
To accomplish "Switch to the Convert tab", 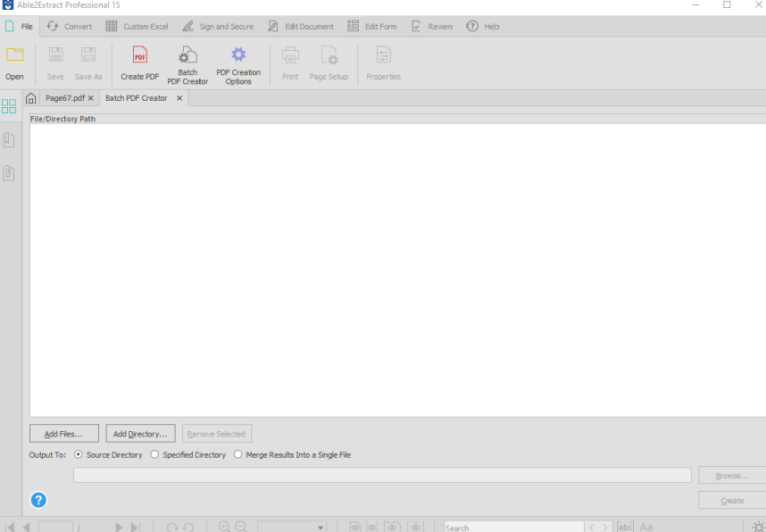I will click(x=70, y=27).
